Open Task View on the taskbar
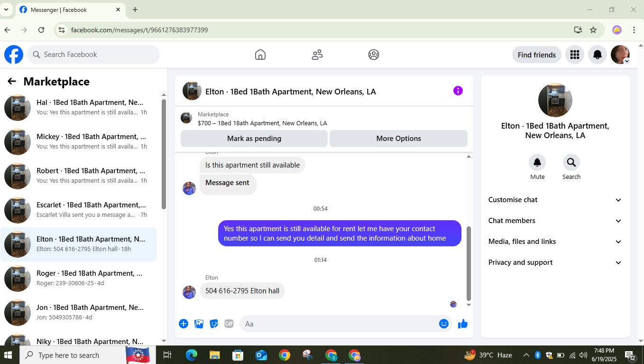Screen dimensions: 644x364 (x=167, y=355)
